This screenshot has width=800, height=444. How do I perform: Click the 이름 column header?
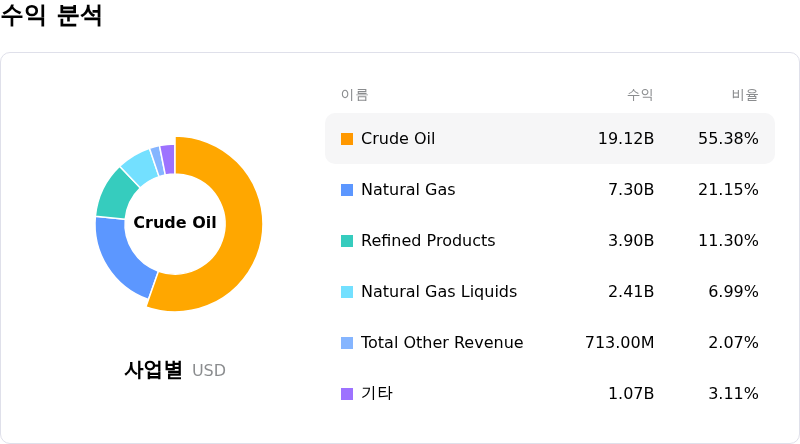355,94
